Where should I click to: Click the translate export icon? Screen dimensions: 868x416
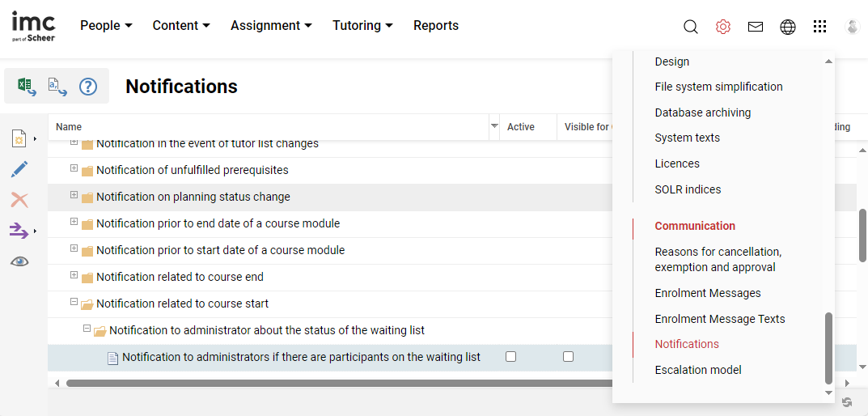click(57, 87)
